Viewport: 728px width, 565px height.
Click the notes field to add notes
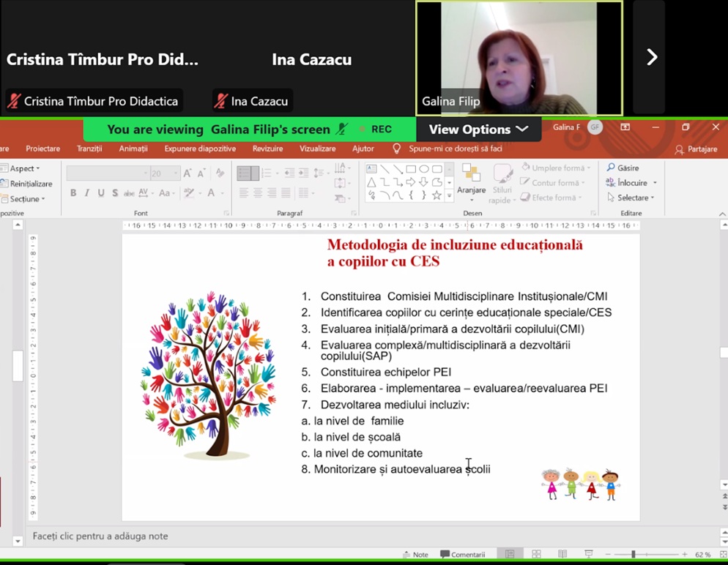tap(100, 536)
